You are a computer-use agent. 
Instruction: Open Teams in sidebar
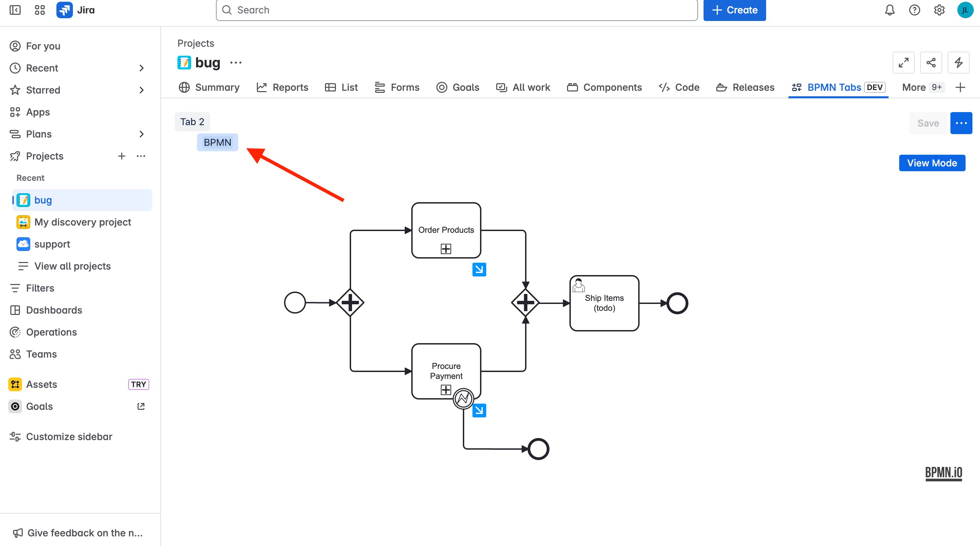click(80, 354)
